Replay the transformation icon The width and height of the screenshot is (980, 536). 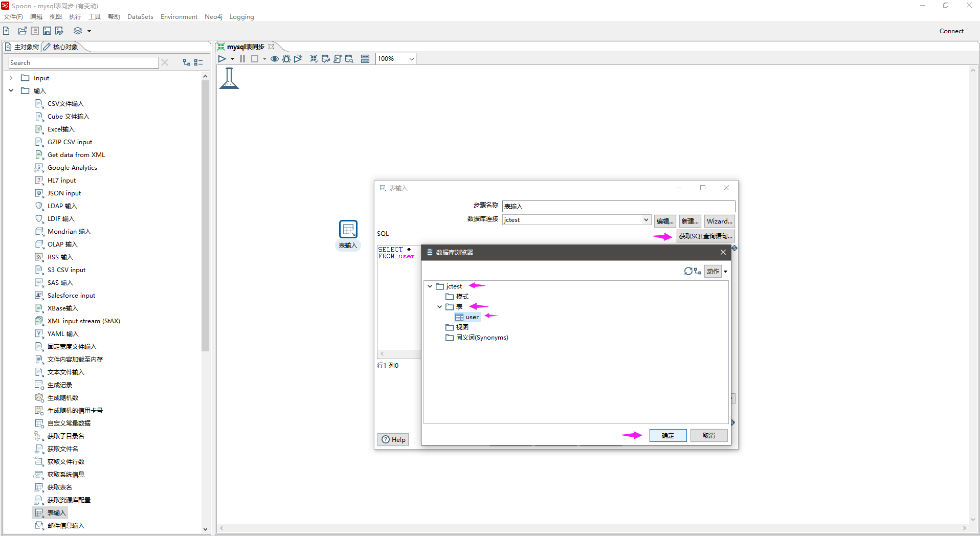point(298,59)
